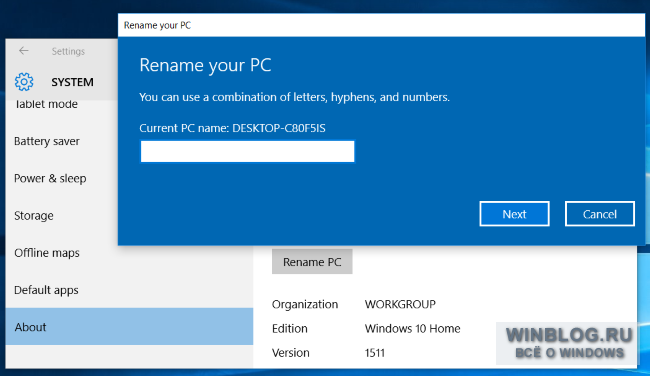650x376 pixels.
Task: Click the new PC name field
Action: click(247, 151)
